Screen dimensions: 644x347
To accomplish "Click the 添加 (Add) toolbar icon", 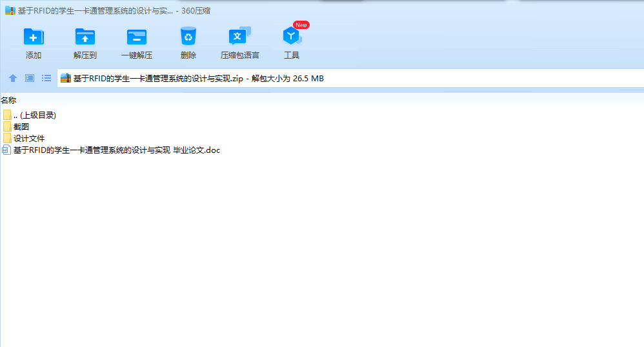I will pyautogui.click(x=34, y=37).
